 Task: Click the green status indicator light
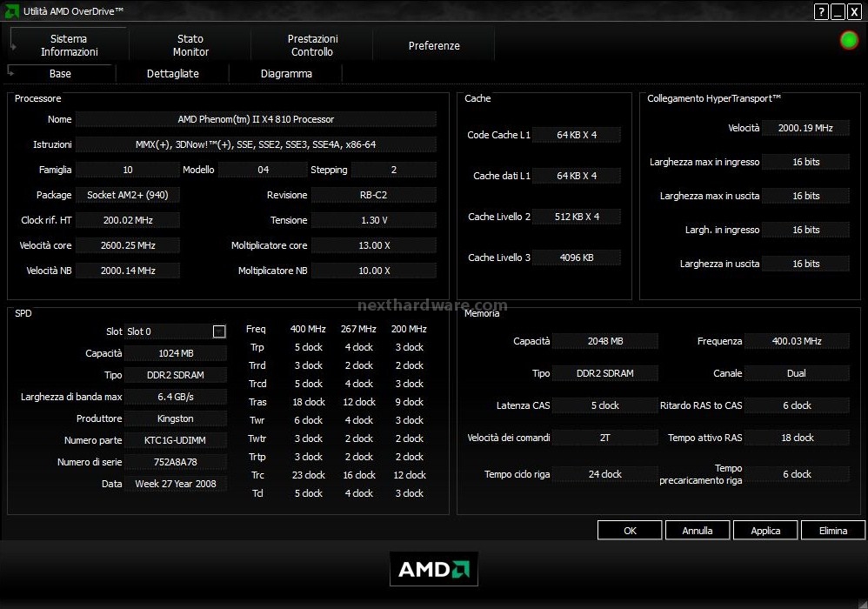coord(849,40)
